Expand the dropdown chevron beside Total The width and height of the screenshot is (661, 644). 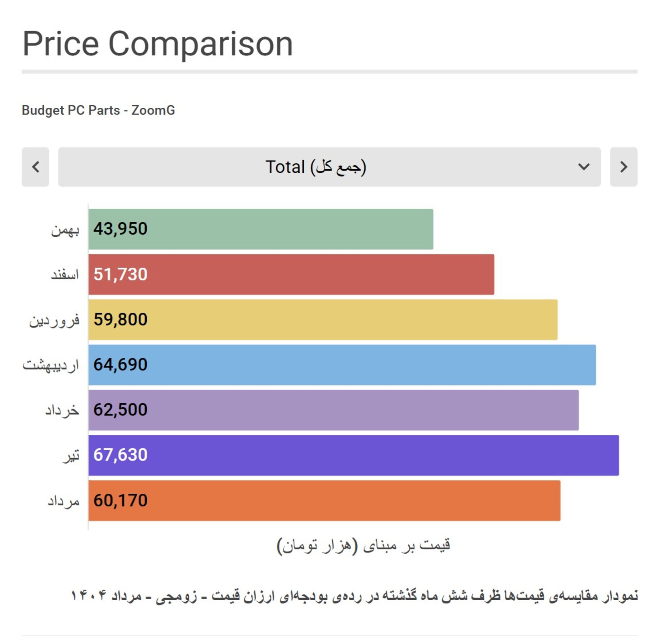pos(584,167)
